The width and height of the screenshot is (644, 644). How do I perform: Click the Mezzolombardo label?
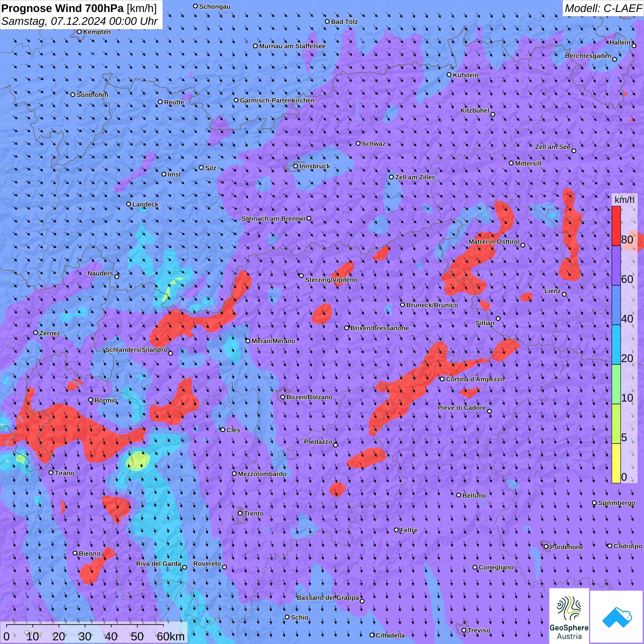point(262,474)
